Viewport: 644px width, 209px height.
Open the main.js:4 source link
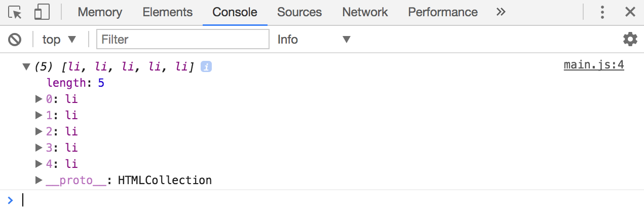[593, 65]
